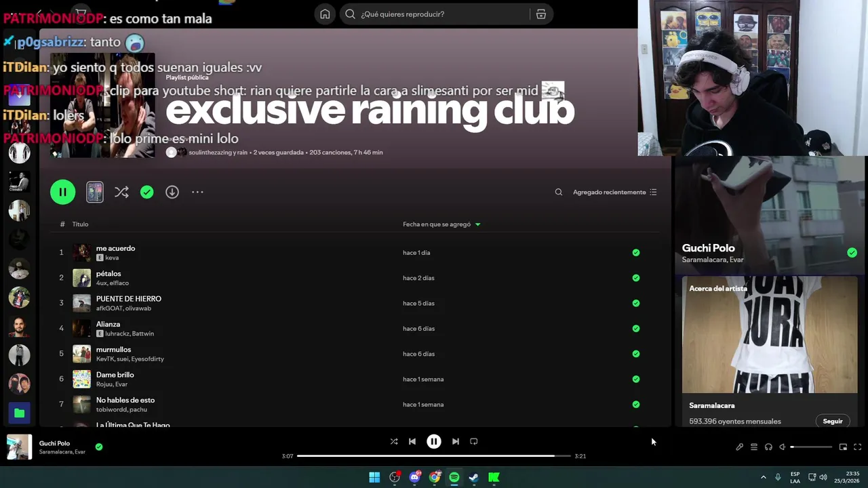Skip to next track

click(456, 441)
